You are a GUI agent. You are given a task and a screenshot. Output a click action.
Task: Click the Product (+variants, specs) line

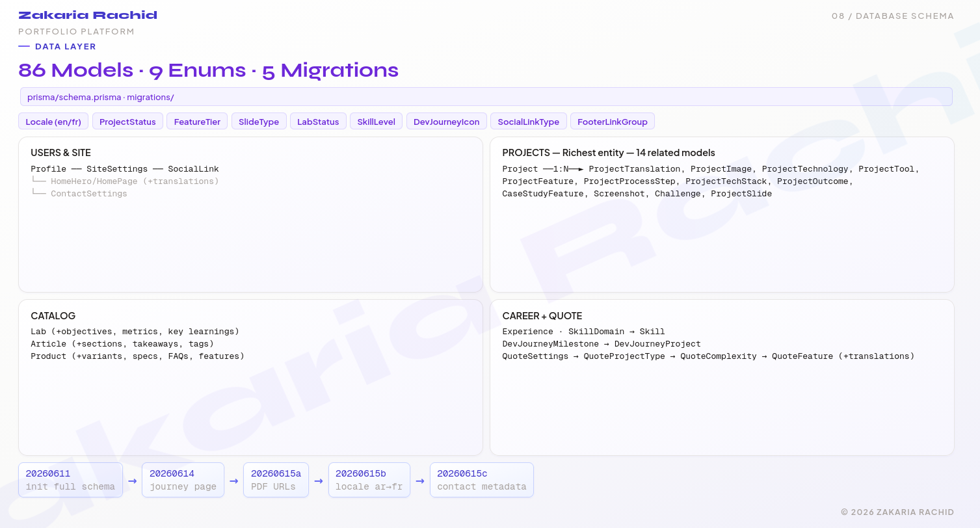[x=137, y=356]
